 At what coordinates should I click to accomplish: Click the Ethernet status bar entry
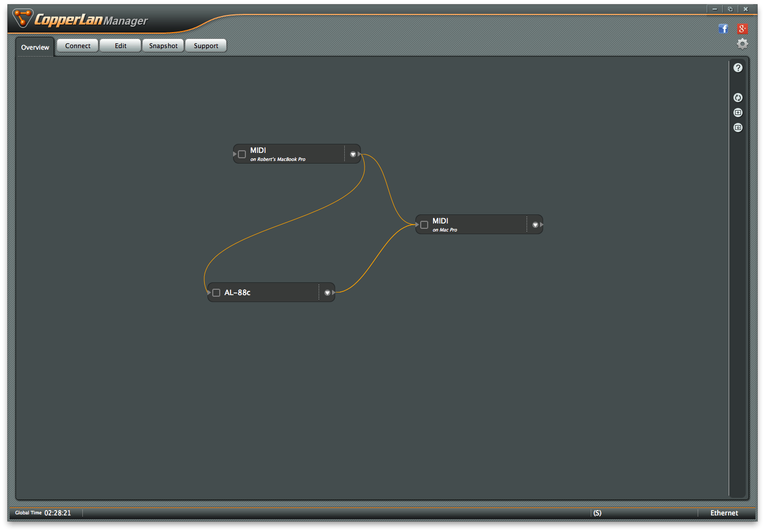724,513
